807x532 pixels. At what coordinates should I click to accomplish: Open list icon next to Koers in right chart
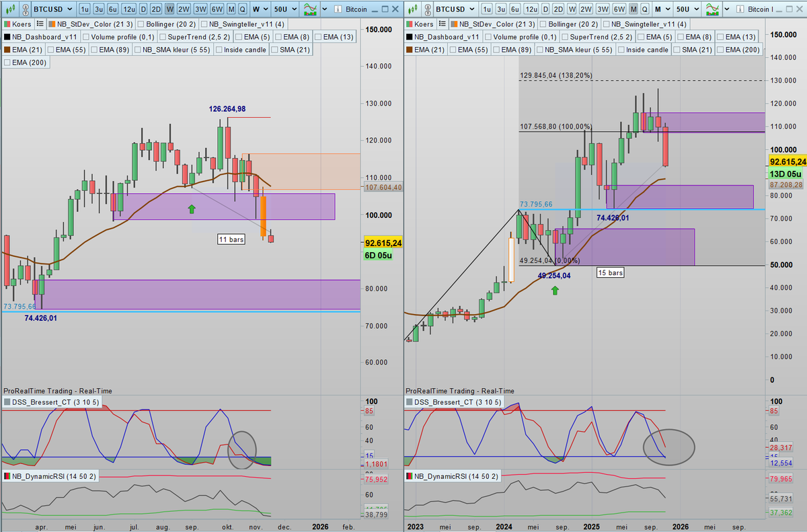click(441, 24)
